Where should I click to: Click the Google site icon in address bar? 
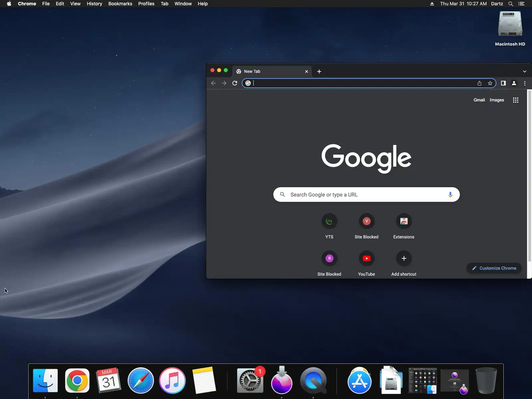click(248, 83)
